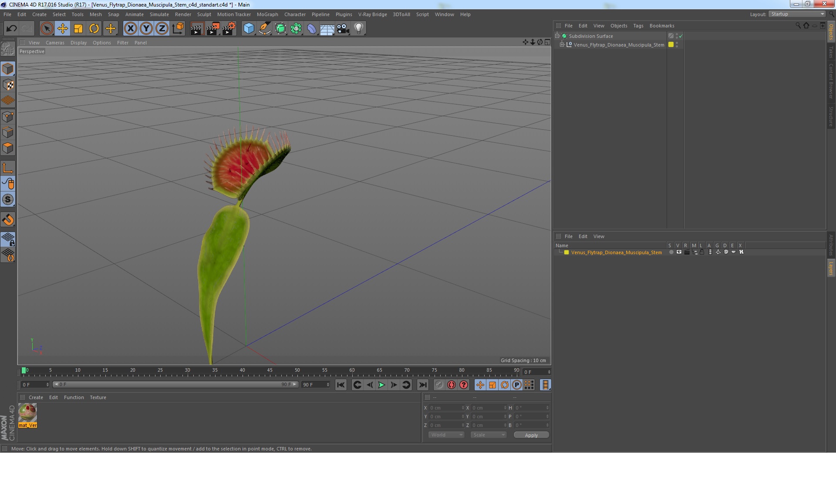Image resolution: width=836 pixels, height=504 pixels.
Task: Select Polygons mode icon
Action: [8, 148]
